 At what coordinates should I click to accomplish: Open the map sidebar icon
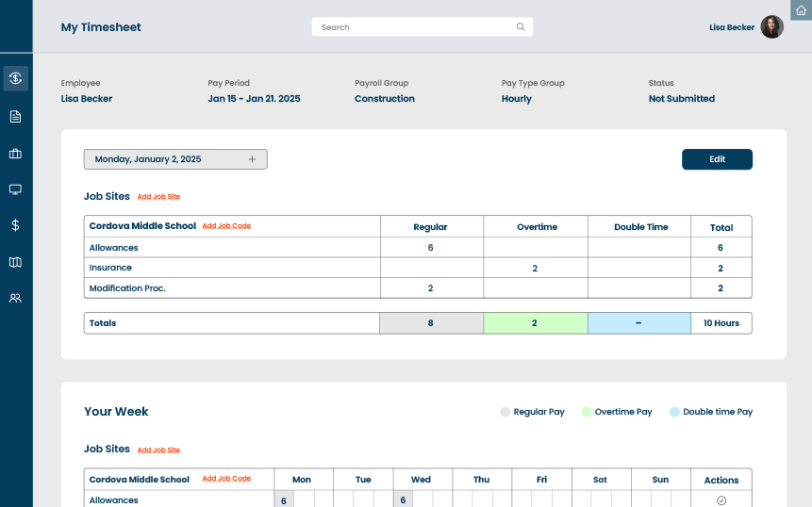(15, 262)
